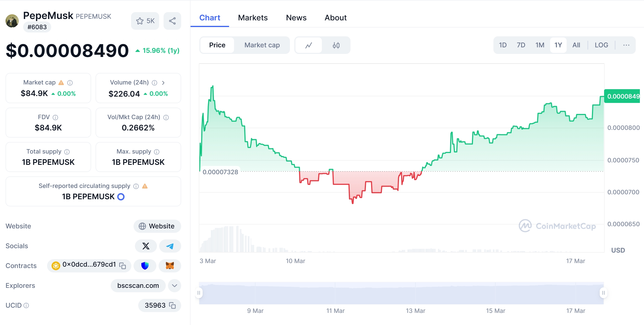This screenshot has width=644, height=325.
Task: Set chart range to 7D
Action: click(521, 45)
